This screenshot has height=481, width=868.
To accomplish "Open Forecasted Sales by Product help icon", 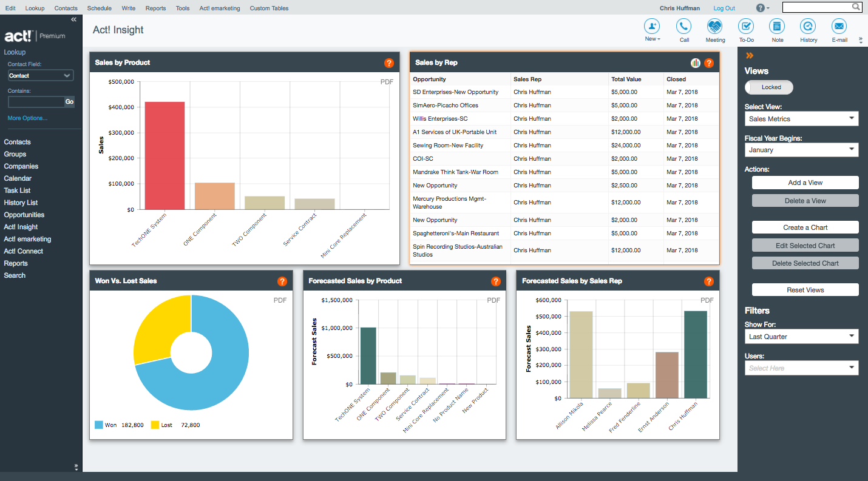I will coord(496,281).
